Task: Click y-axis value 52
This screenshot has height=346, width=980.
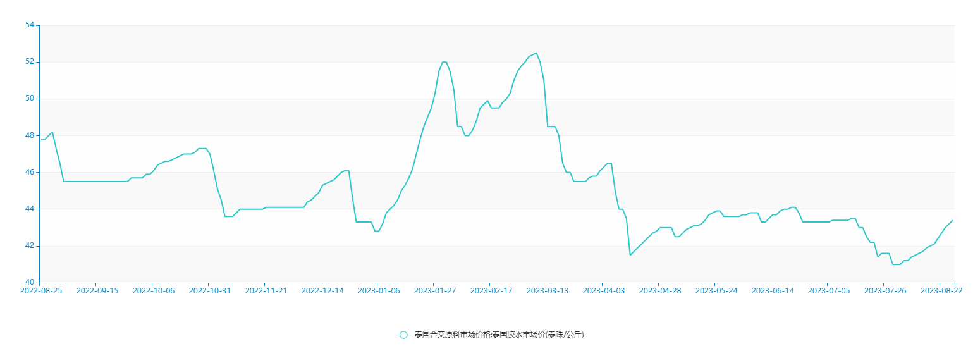Action: click(30, 62)
